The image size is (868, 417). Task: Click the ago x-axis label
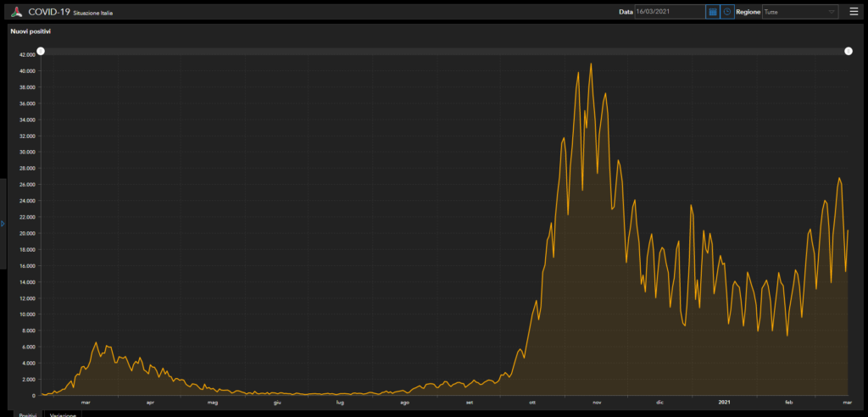(x=404, y=403)
